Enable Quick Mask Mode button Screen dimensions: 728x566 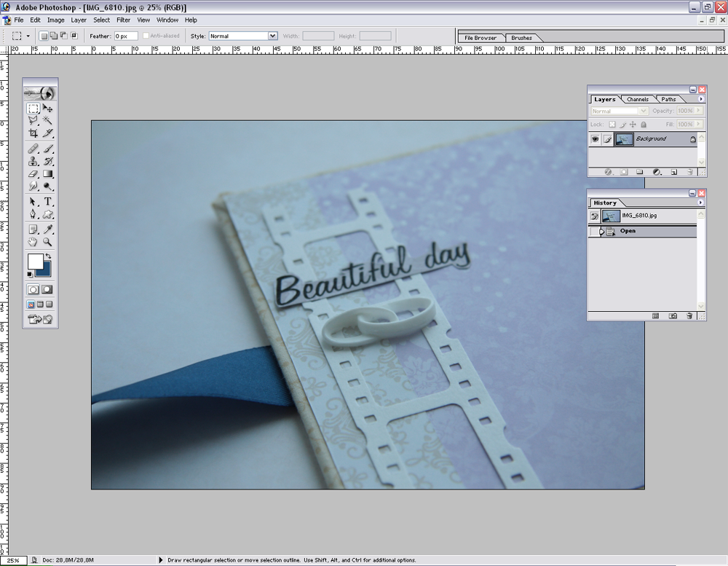tap(47, 289)
